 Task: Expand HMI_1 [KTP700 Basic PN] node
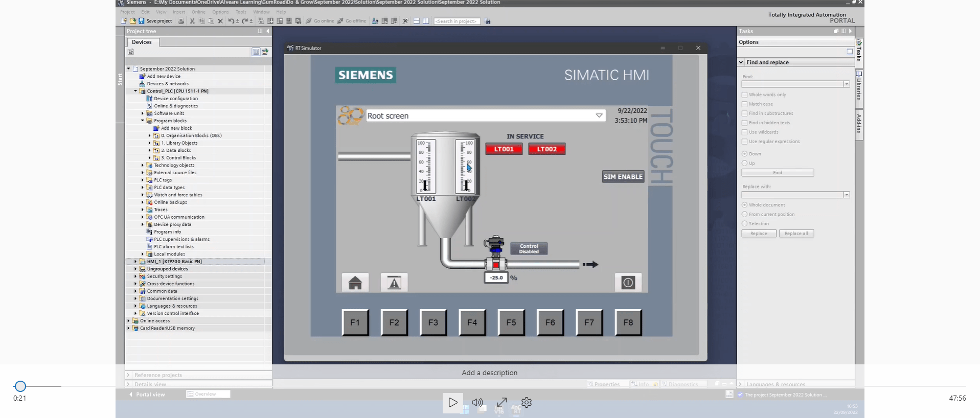click(135, 262)
